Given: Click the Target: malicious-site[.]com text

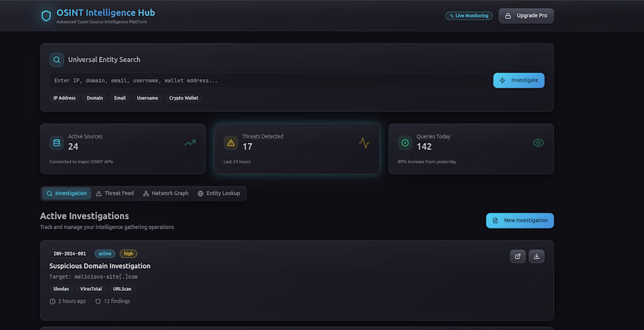Looking at the screenshot, I should pos(93,277).
